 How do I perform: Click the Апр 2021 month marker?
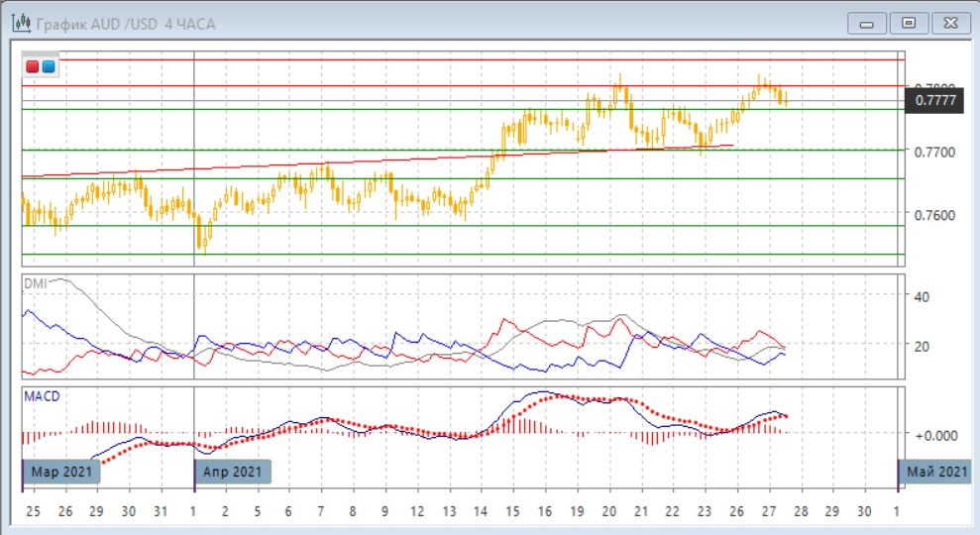232,472
